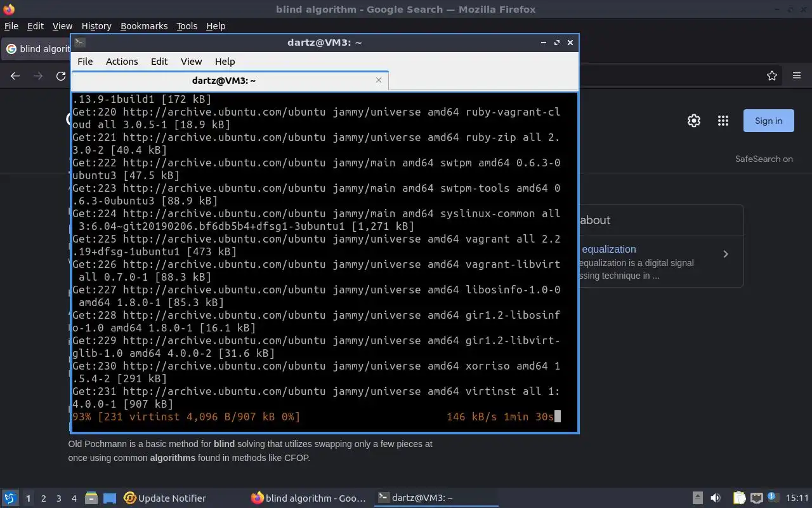Open the Google apps grid
Image resolution: width=812 pixels, height=508 pixels.
pyautogui.click(x=723, y=121)
